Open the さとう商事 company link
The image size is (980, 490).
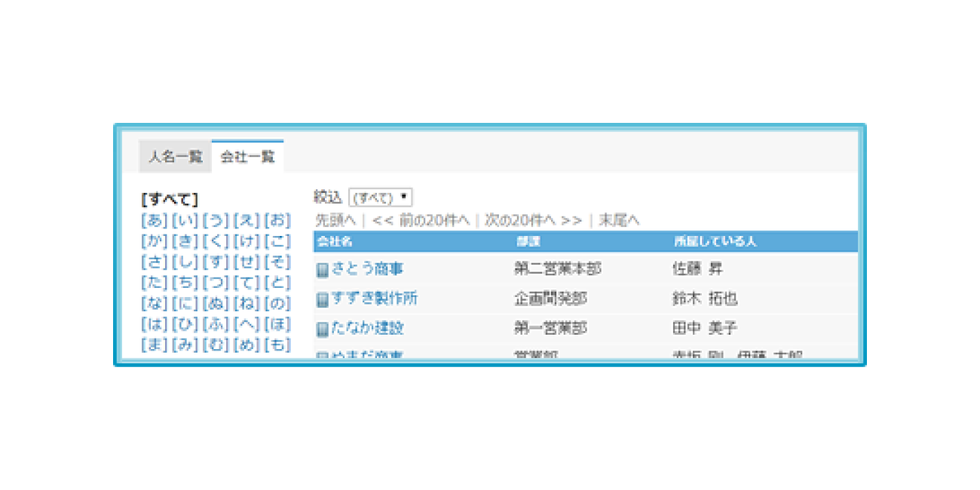tap(367, 269)
